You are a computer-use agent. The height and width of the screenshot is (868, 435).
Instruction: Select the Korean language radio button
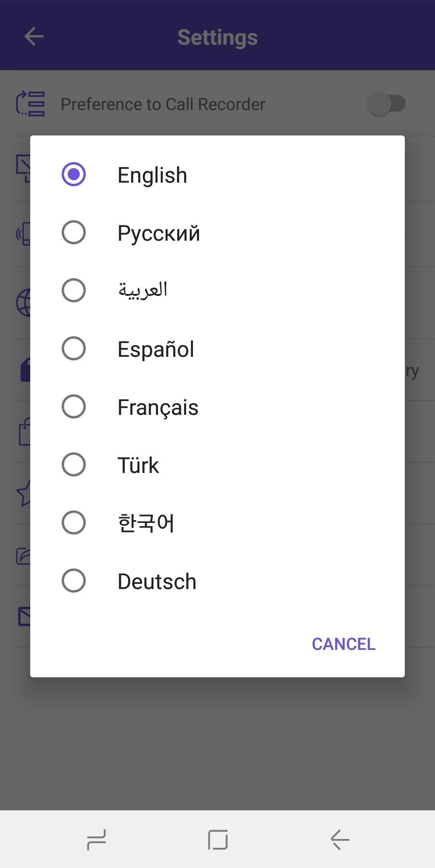tap(74, 523)
